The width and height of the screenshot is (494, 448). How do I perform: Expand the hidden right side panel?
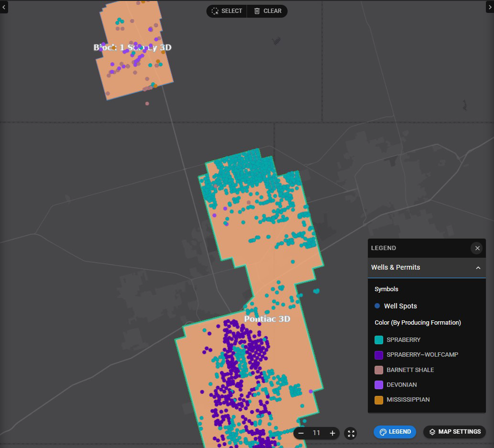click(x=491, y=7)
